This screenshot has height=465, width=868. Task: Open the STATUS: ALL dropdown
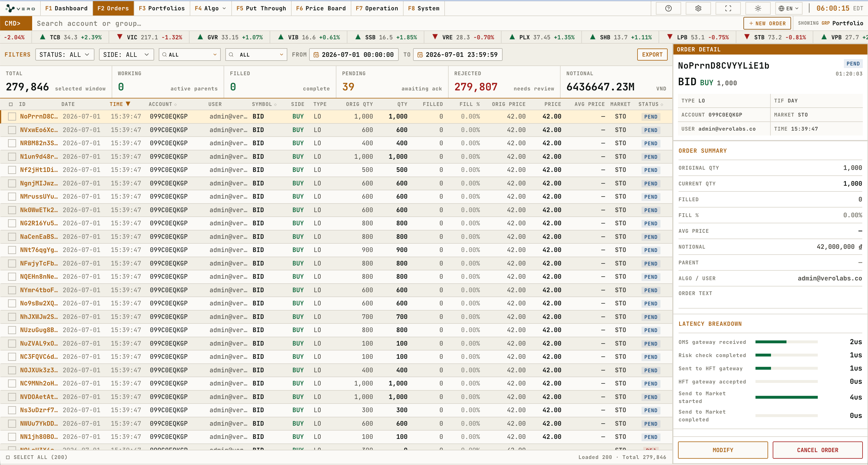pos(65,55)
